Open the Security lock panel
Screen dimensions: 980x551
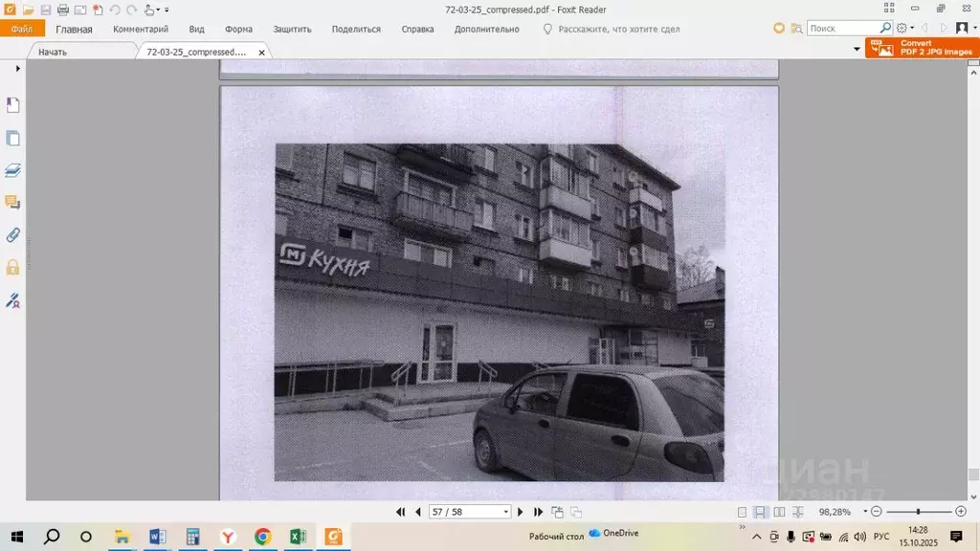(x=13, y=267)
